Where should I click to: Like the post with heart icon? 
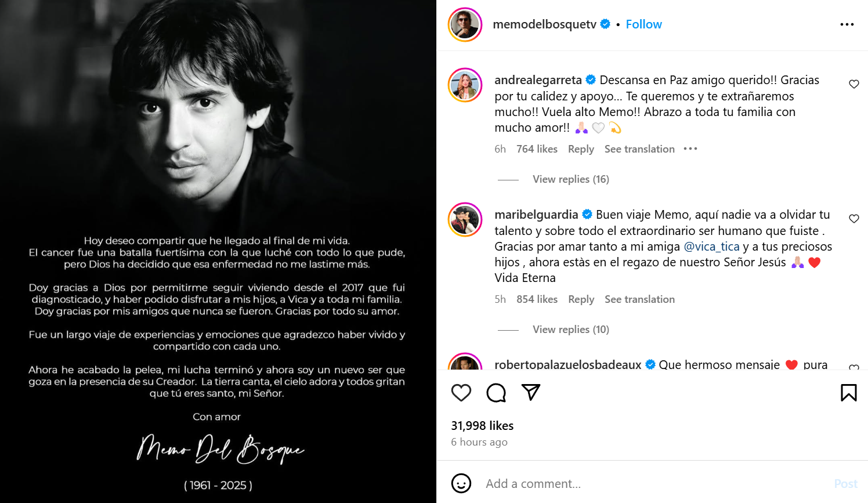pos(461,393)
